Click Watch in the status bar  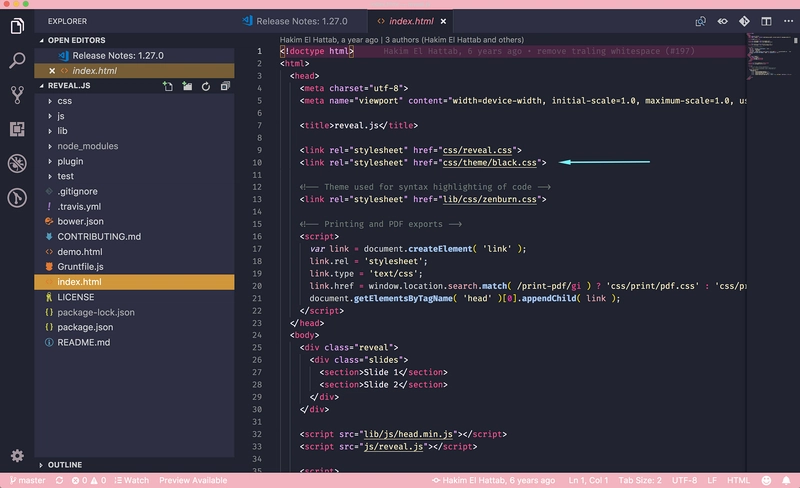click(132, 480)
